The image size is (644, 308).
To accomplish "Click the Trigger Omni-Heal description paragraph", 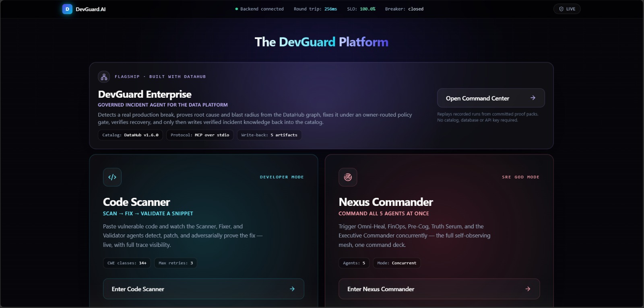I will [415, 236].
